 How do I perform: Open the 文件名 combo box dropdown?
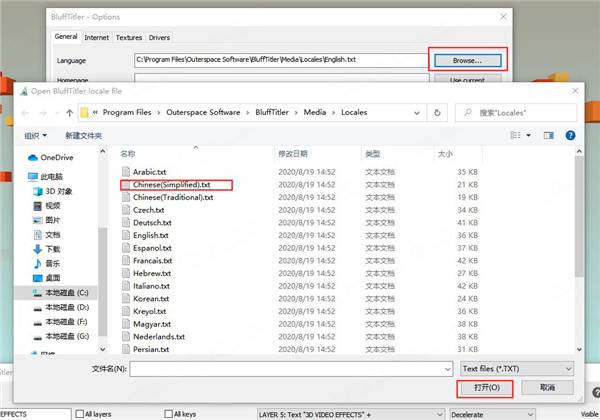pyautogui.click(x=447, y=369)
